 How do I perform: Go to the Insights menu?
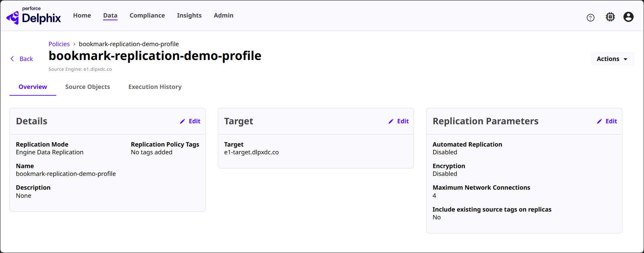pos(189,15)
